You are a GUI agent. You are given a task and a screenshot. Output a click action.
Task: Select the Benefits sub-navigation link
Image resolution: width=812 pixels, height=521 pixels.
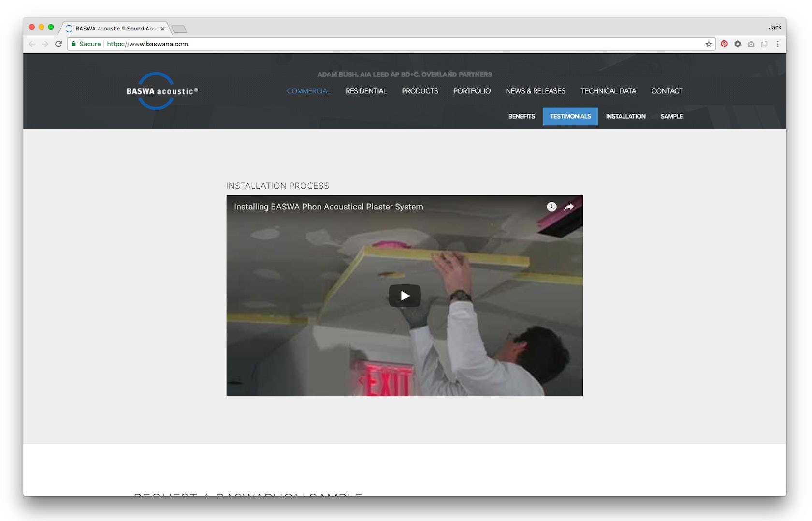tap(522, 116)
